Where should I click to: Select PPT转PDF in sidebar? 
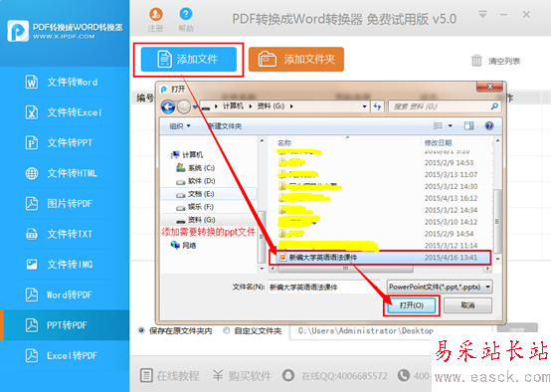65,325
